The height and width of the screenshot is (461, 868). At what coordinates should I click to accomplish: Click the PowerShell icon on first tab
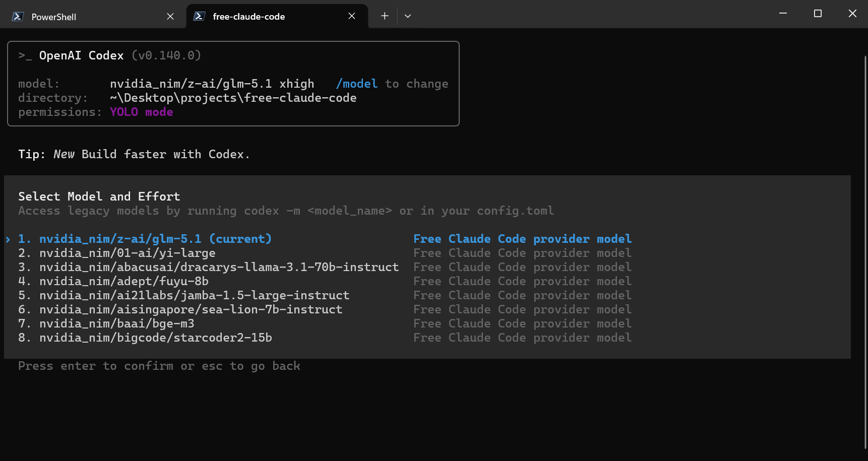tap(18, 17)
